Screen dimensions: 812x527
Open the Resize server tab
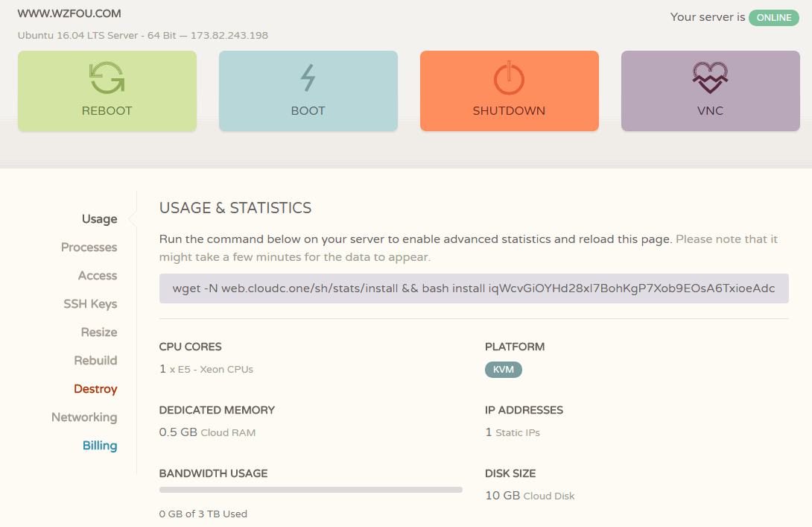(x=99, y=332)
